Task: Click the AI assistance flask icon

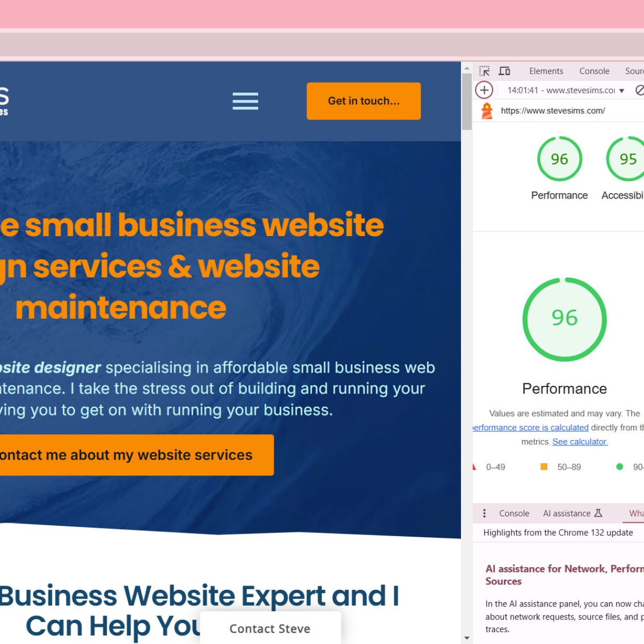Action: click(x=598, y=513)
